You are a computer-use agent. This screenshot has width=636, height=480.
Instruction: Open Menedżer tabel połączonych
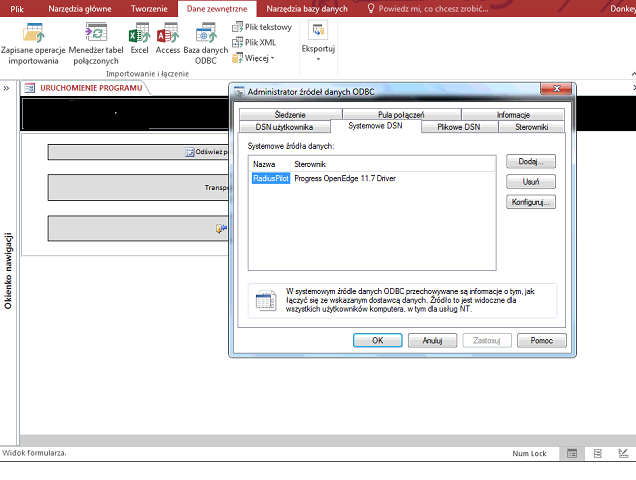(x=96, y=43)
